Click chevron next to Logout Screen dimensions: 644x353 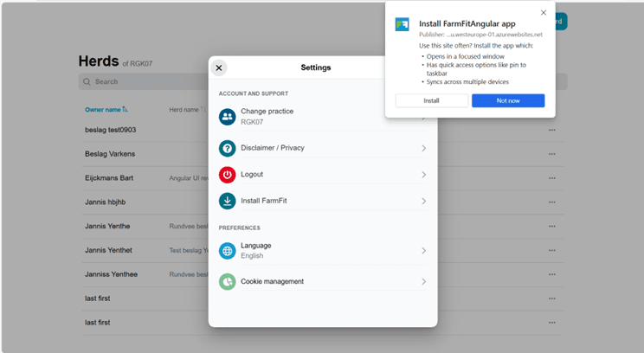(x=423, y=175)
